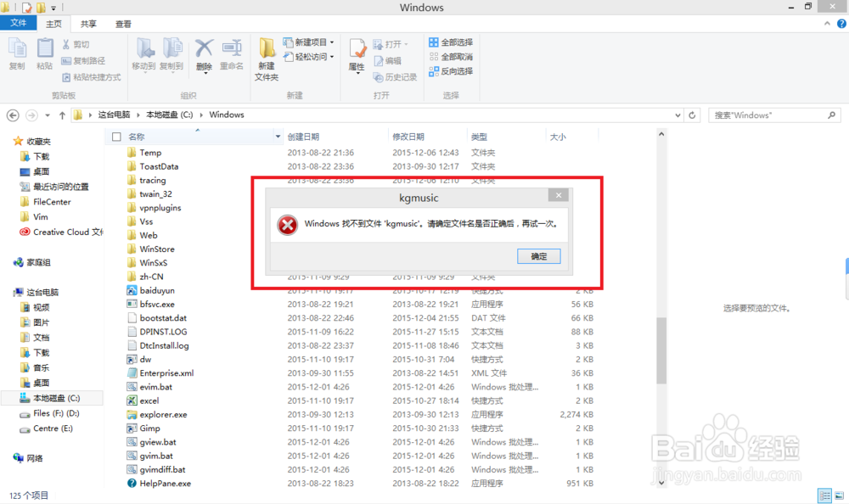Create a New folder (新建文件夹)

tap(267, 59)
